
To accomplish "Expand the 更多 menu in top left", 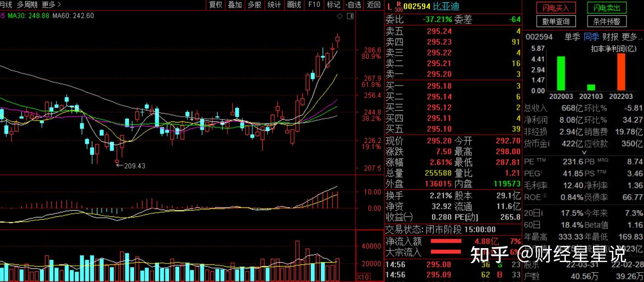I will point(48,5).
